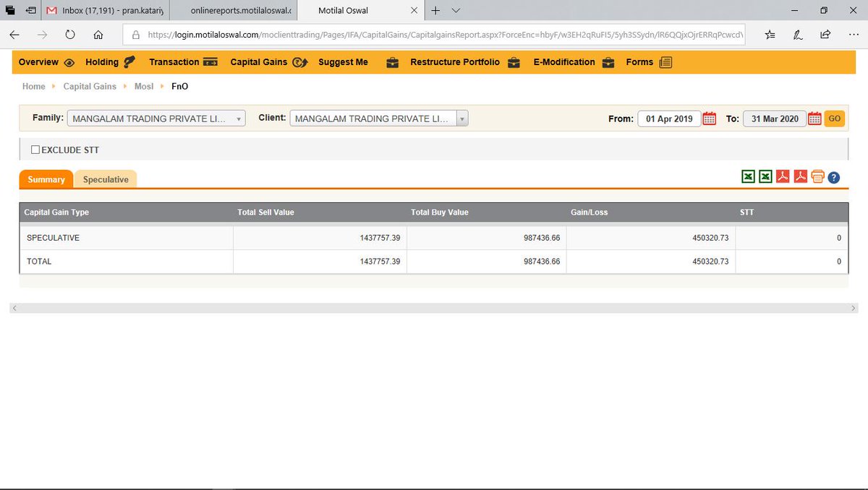Click the PDF export icon adjacent to printer
The height and width of the screenshot is (490, 868).
point(800,177)
